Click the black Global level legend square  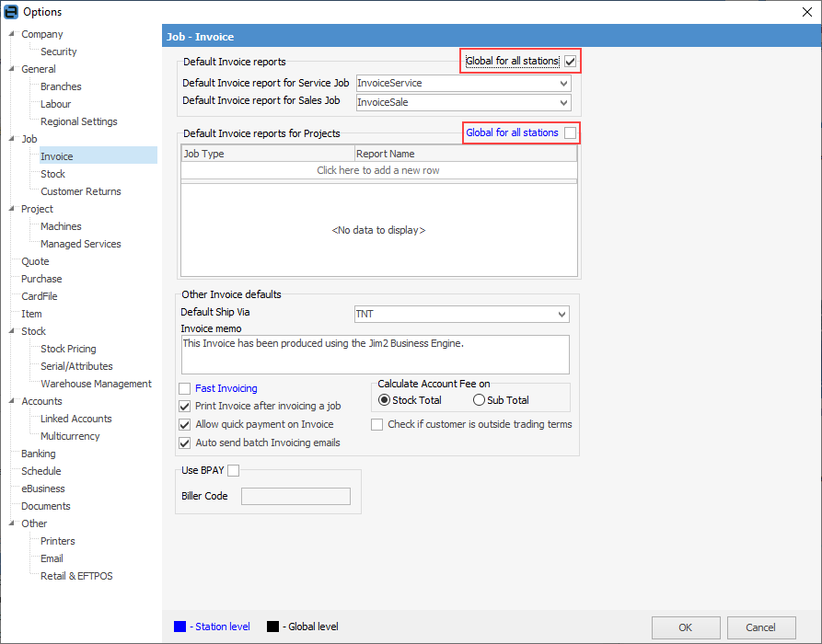272,627
